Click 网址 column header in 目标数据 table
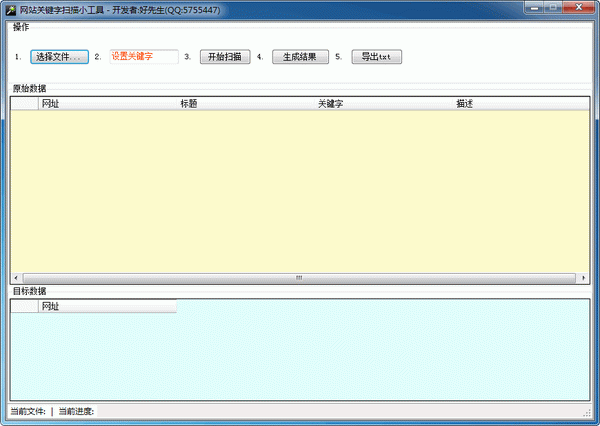600x426 pixels. click(108, 306)
